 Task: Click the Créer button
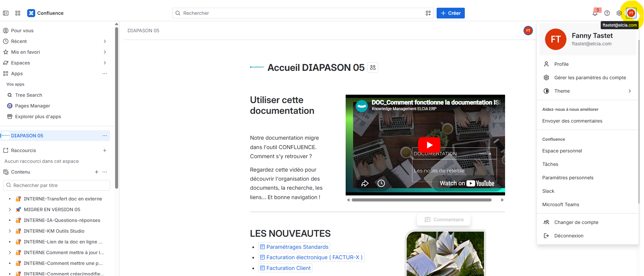(x=450, y=13)
